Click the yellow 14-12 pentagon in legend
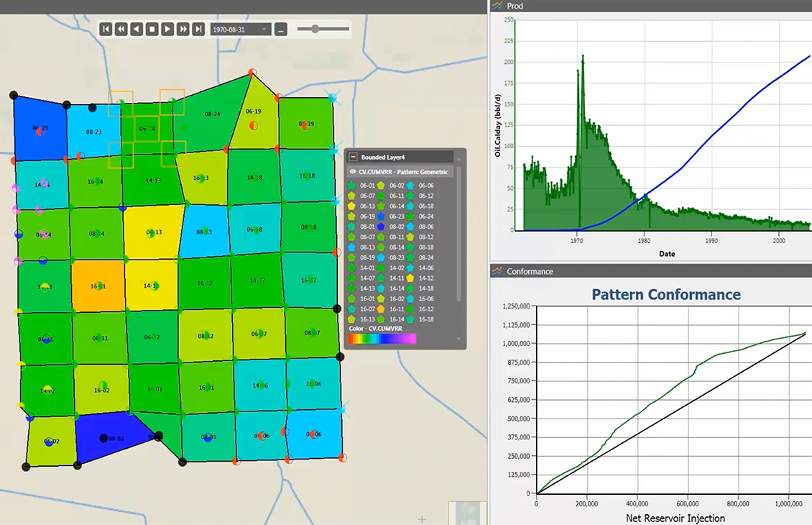 coord(410,278)
